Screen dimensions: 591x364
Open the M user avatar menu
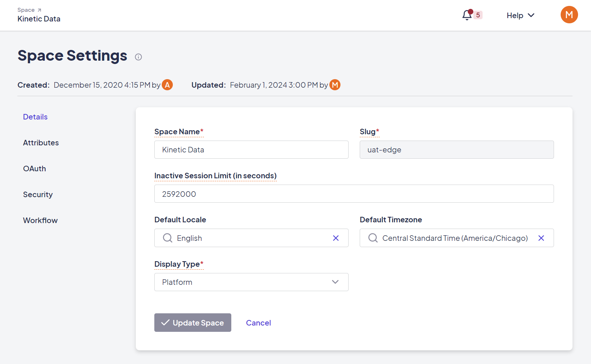click(x=569, y=15)
